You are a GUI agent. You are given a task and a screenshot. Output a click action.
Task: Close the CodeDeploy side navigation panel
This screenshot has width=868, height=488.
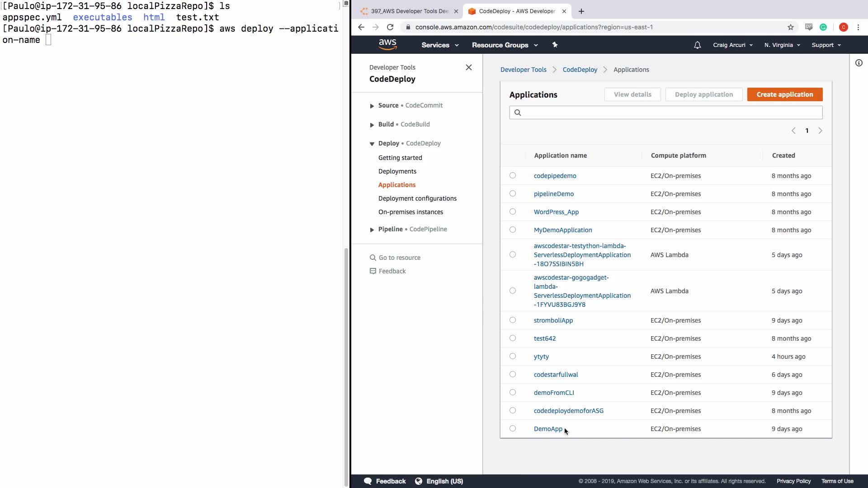coord(468,67)
